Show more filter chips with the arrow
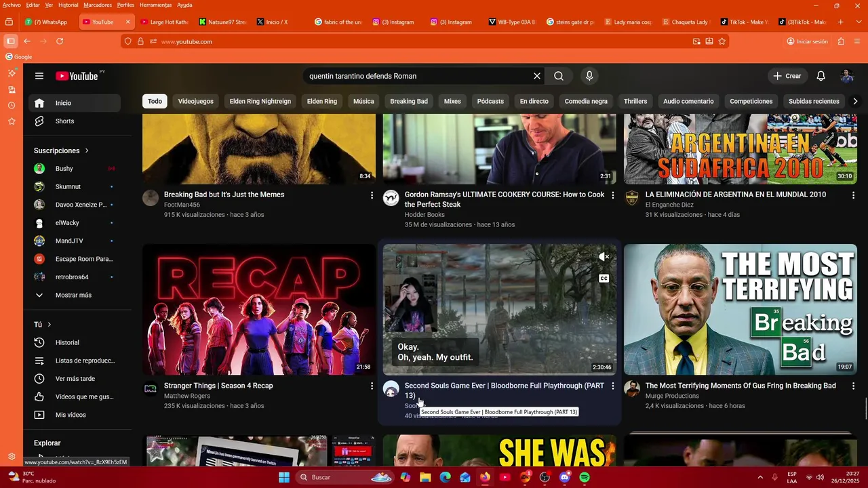 855,101
